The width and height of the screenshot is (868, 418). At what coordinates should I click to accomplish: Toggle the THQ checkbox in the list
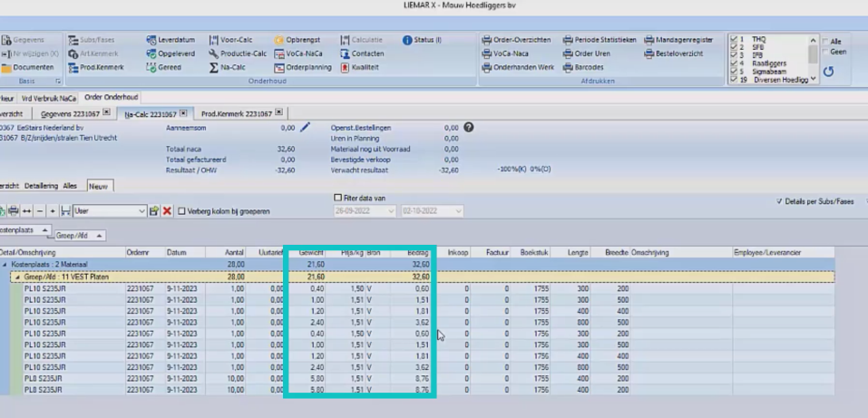pyautogui.click(x=734, y=39)
